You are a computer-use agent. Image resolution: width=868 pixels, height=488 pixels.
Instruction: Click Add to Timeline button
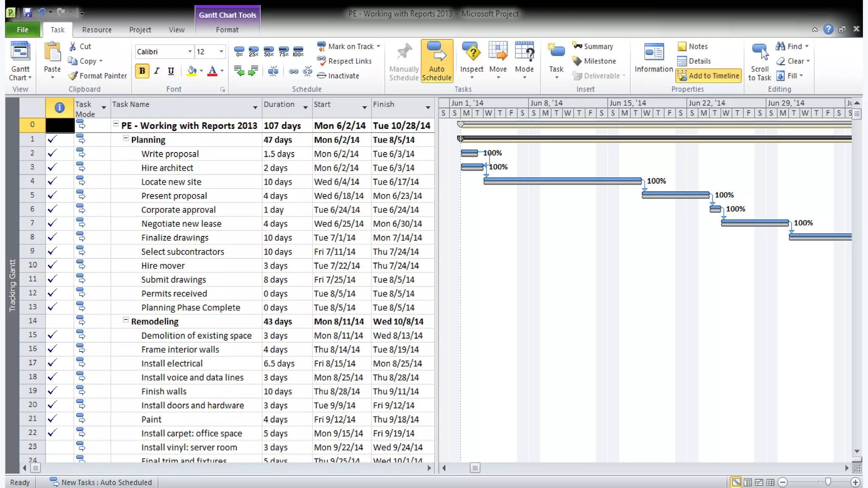point(709,76)
